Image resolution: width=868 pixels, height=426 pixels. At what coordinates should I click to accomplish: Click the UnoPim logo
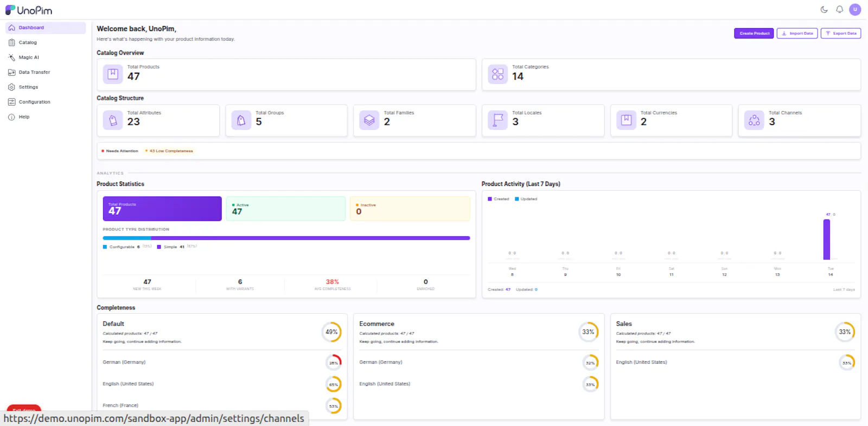(x=29, y=10)
